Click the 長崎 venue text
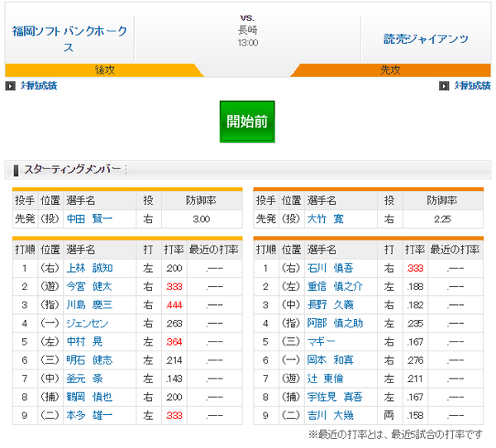 pos(248,31)
